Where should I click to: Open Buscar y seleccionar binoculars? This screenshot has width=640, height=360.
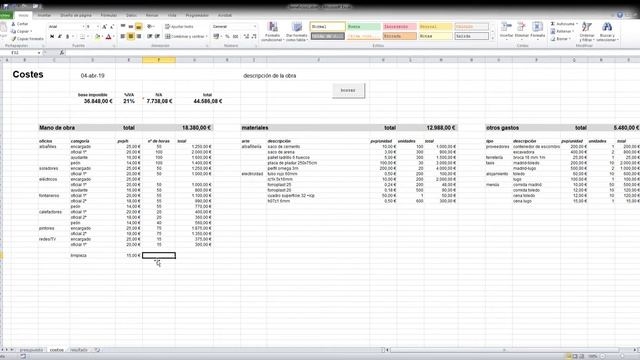pos(607,32)
